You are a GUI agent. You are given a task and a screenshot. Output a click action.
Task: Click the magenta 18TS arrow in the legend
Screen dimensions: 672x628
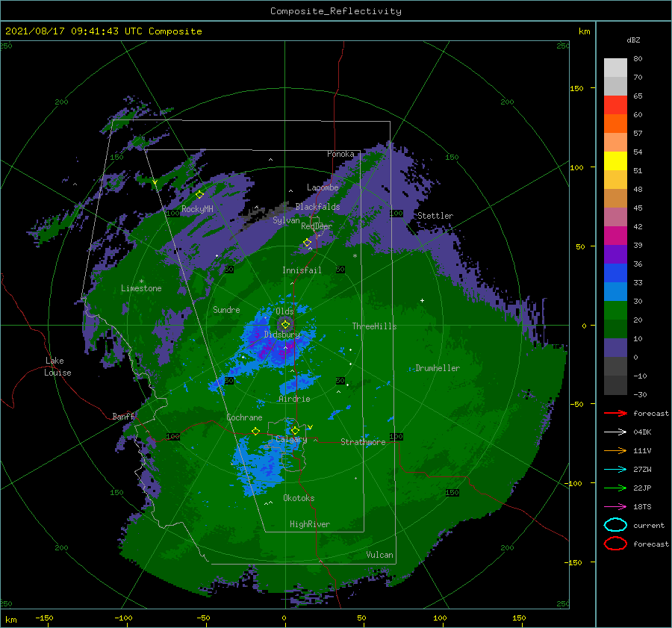615,506
